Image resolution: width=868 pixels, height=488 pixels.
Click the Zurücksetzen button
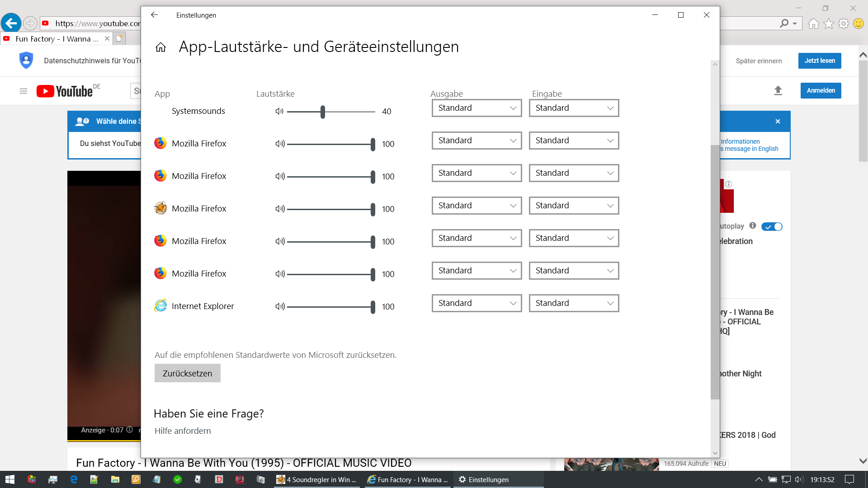(x=187, y=373)
